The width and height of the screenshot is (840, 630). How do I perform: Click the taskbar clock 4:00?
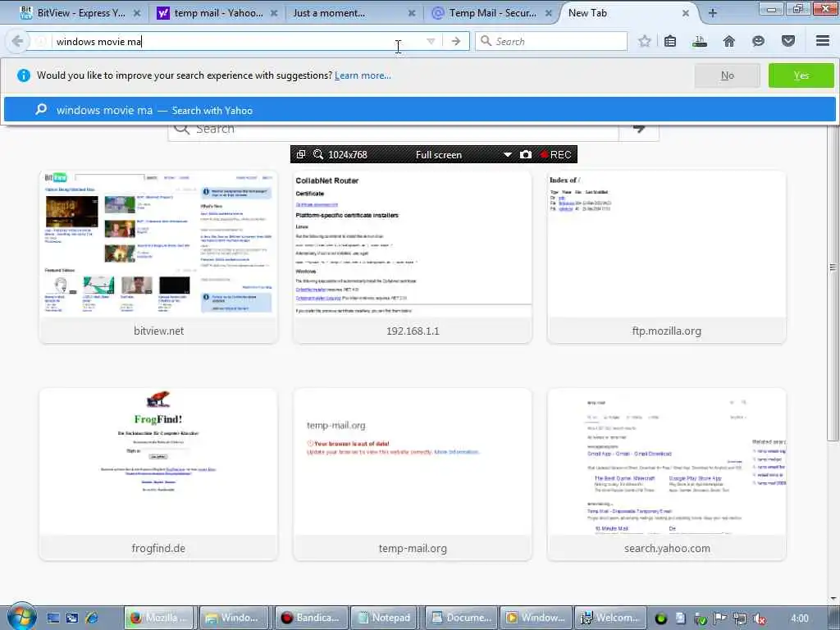(x=800, y=619)
